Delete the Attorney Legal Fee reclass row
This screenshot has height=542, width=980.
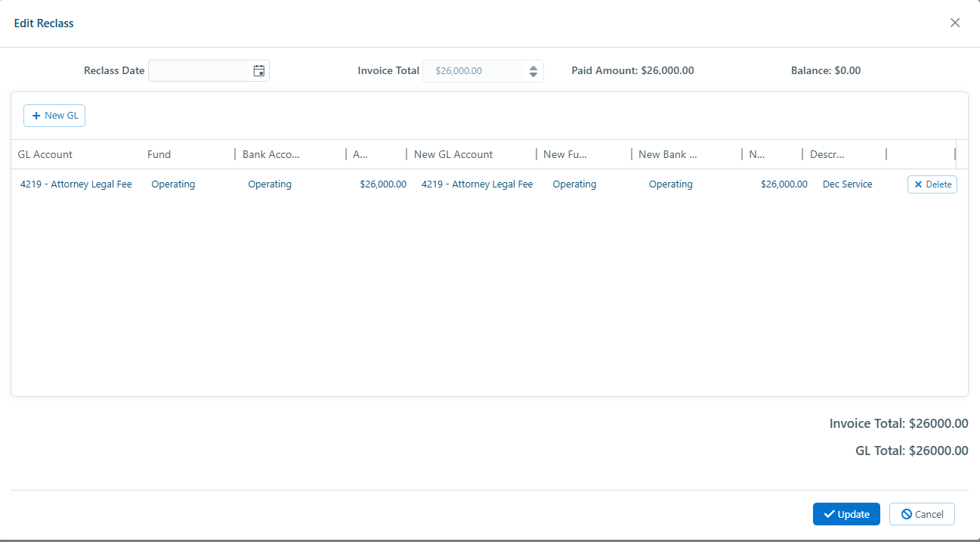click(x=932, y=184)
